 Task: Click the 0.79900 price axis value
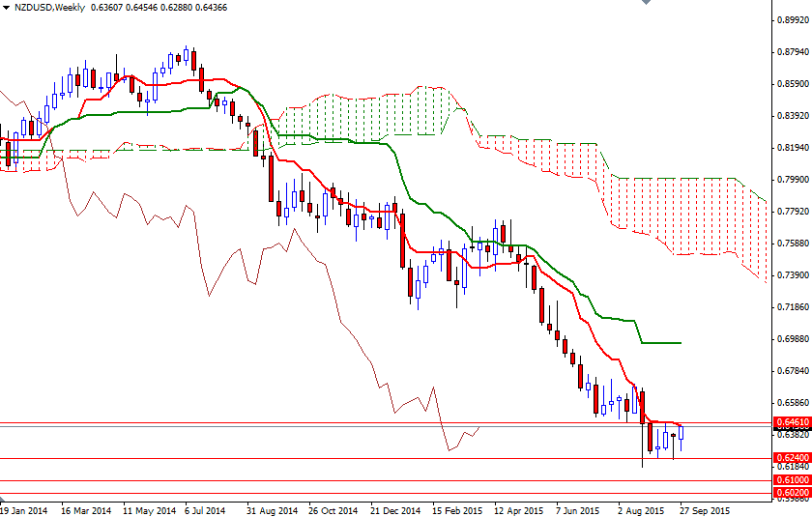[792, 180]
